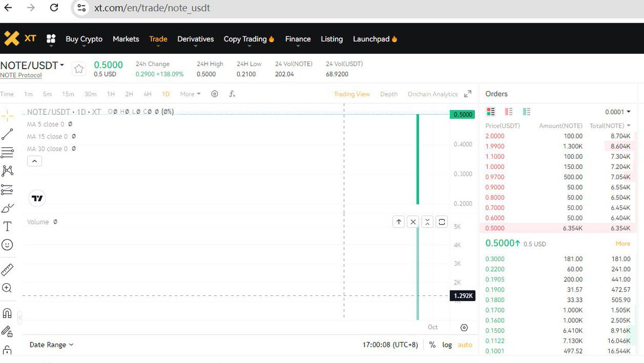Screen dimensions: 644x363
Task: Move volume pane up arrow
Action: 399,221
